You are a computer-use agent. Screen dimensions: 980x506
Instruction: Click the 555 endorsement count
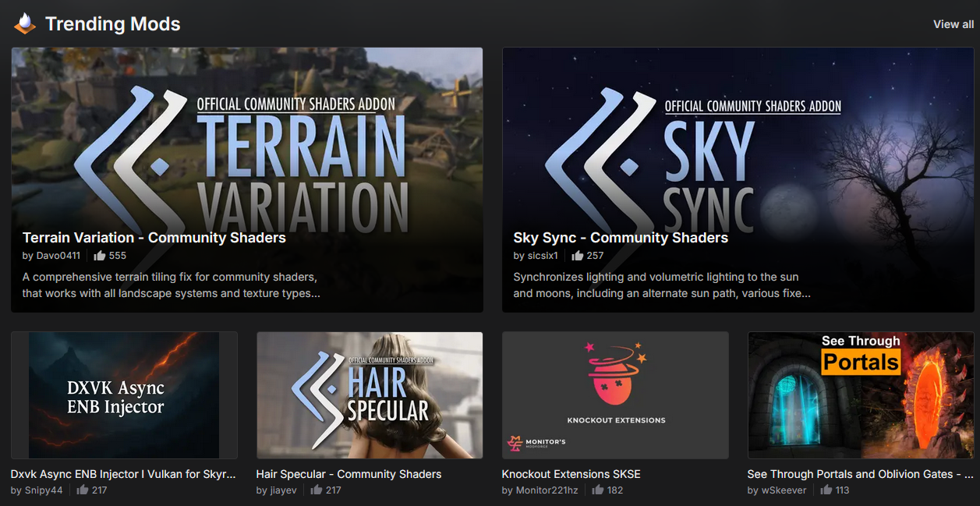coord(118,256)
